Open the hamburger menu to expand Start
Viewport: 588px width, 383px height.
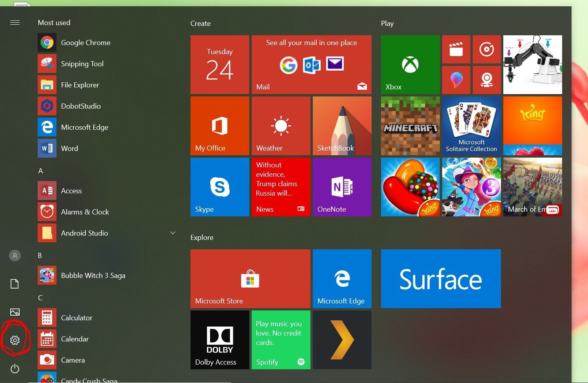(15, 23)
